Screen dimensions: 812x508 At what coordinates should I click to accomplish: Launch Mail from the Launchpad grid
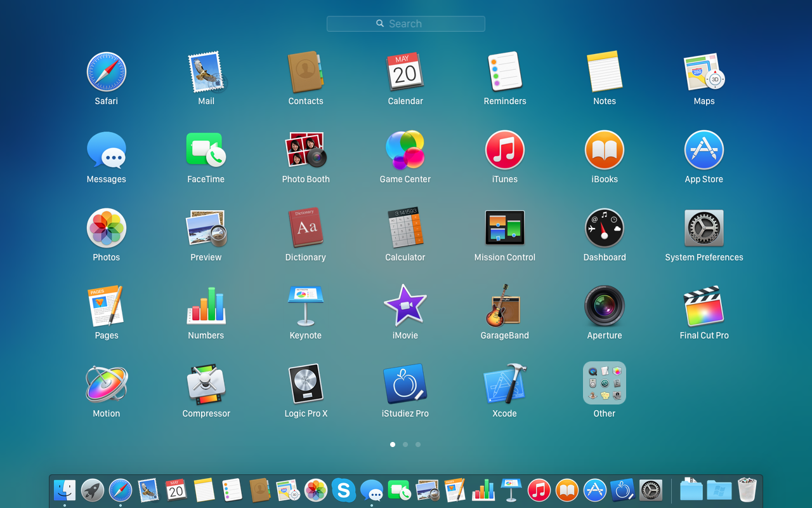[x=206, y=72]
